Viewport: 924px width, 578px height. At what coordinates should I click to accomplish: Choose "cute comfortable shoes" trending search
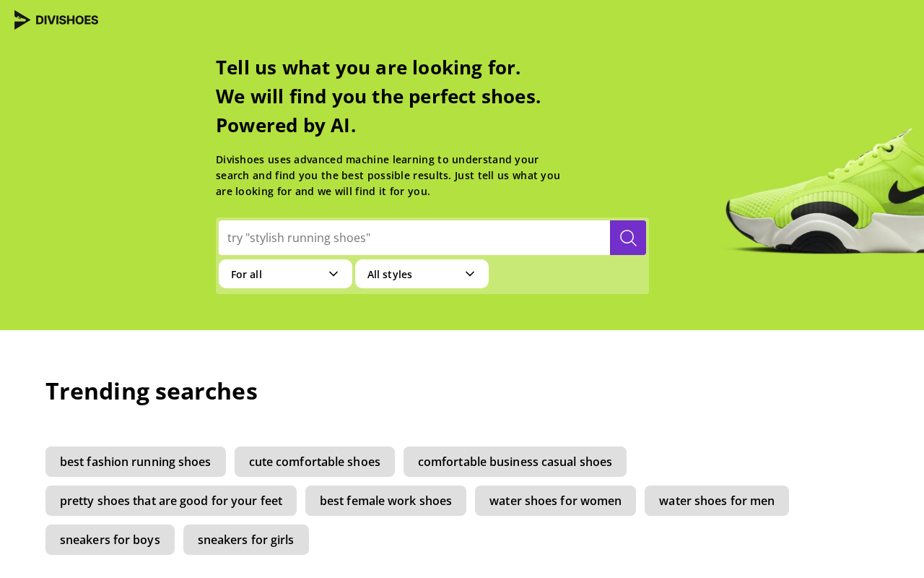(x=315, y=462)
